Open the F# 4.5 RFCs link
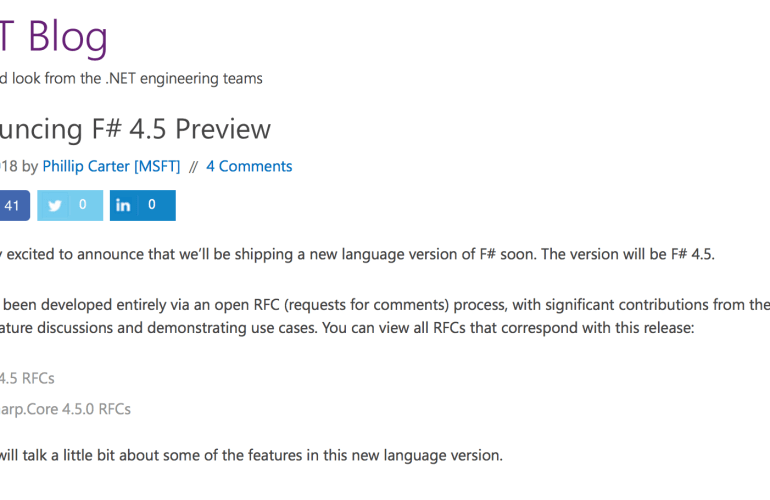The width and height of the screenshot is (770, 500). pos(27,378)
